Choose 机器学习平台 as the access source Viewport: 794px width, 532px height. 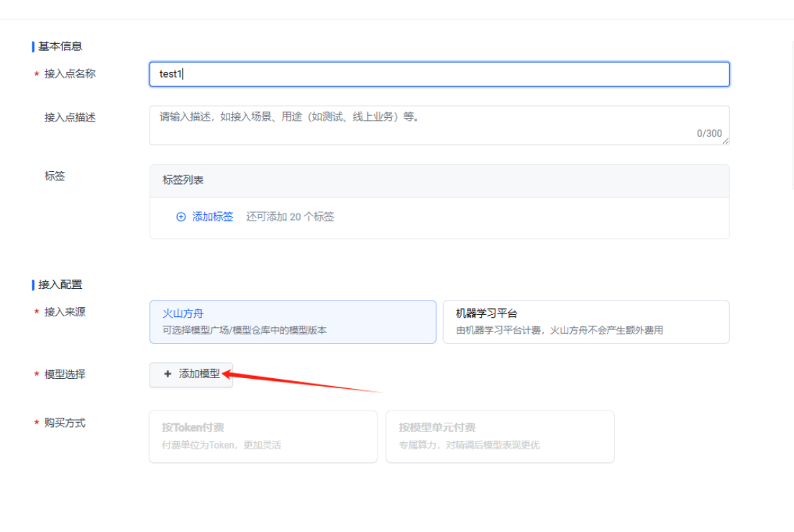coord(585,321)
